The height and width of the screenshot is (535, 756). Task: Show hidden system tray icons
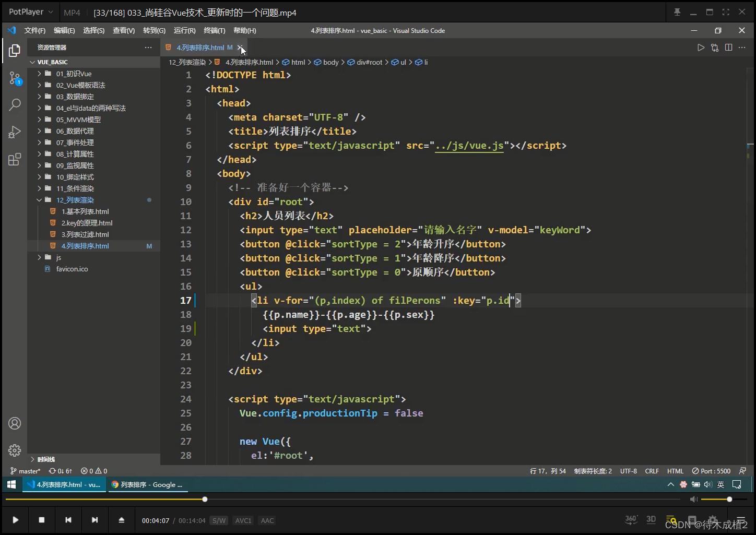click(670, 484)
